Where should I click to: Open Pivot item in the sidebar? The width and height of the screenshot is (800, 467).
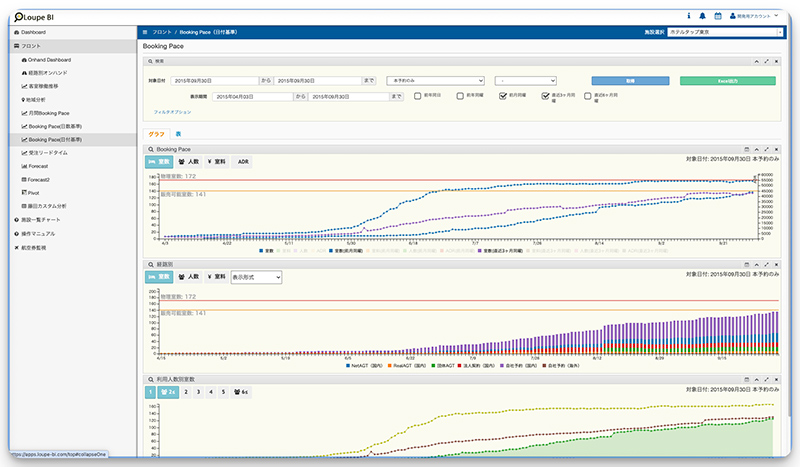click(x=33, y=192)
